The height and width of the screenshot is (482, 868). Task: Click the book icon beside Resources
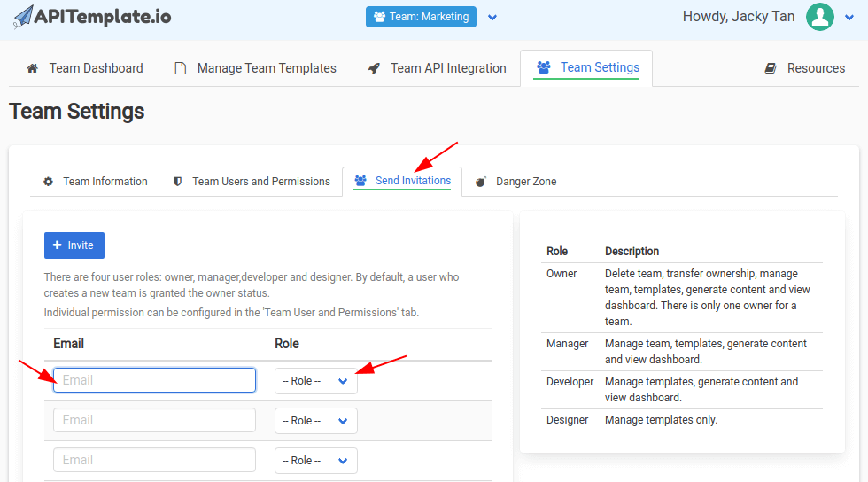click(771, 68)
